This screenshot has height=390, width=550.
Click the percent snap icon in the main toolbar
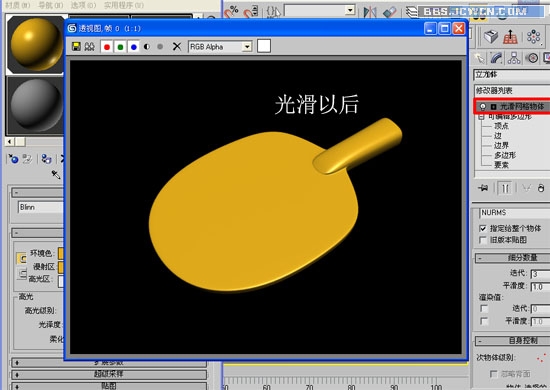click(232, 11)
